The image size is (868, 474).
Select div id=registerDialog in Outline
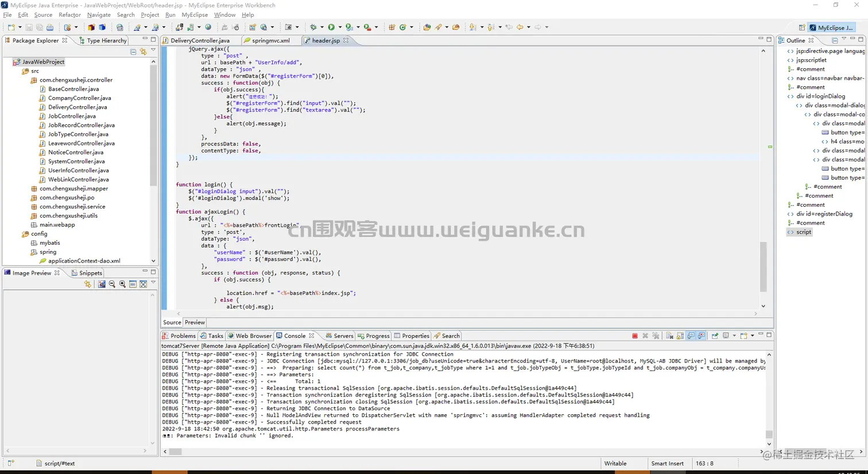click(824, 214)
